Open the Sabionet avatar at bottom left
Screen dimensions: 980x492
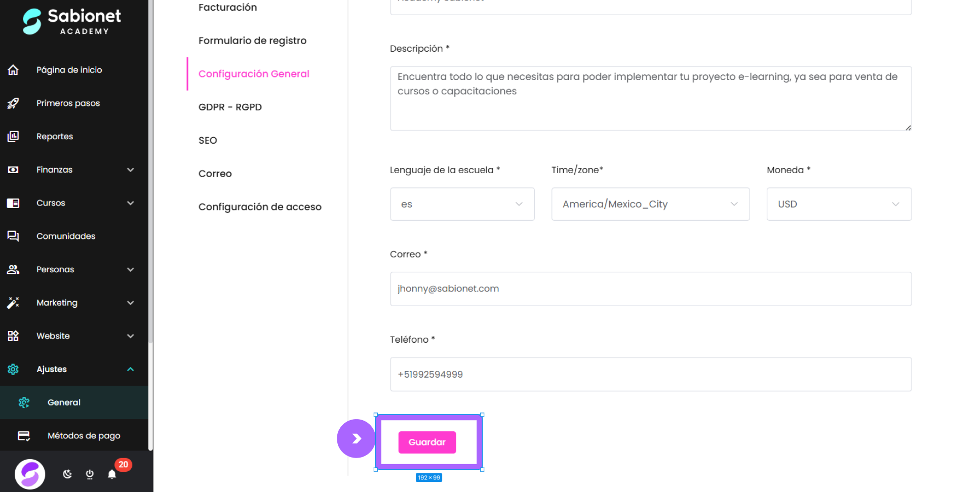[30, 474]
